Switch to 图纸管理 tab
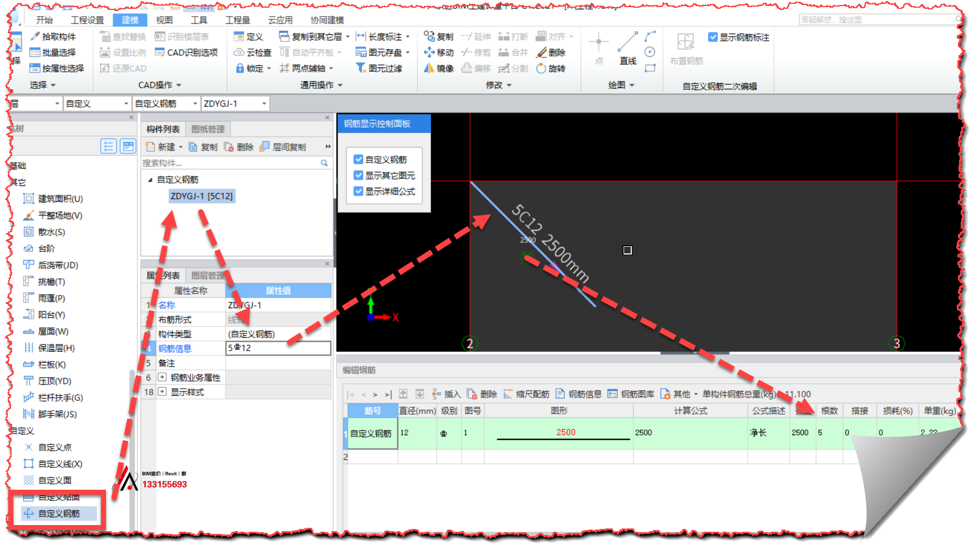The image size is (980, 556). (x=208, y=129)
